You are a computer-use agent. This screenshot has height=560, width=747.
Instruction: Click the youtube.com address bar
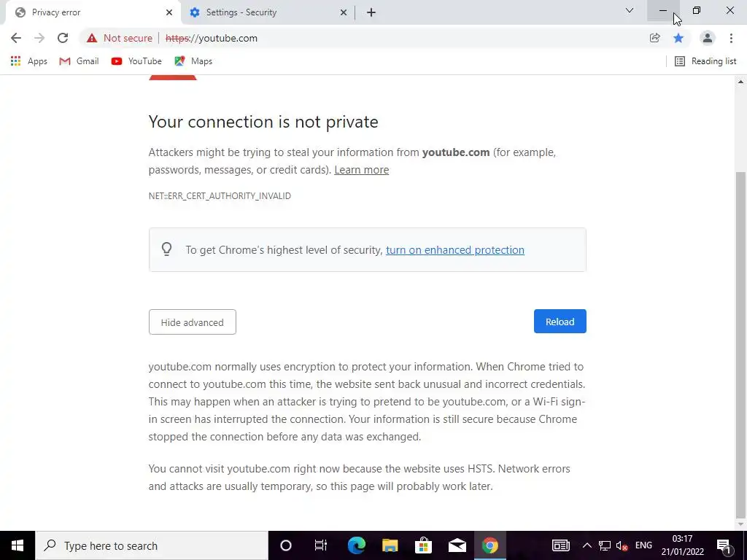pos(362,38)
